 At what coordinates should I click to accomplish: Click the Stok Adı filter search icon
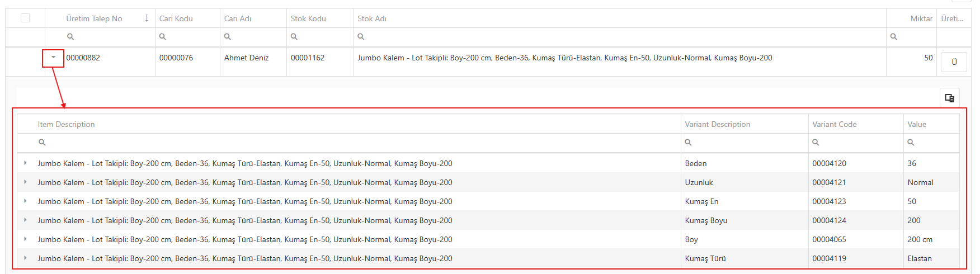tap(361, 36)
